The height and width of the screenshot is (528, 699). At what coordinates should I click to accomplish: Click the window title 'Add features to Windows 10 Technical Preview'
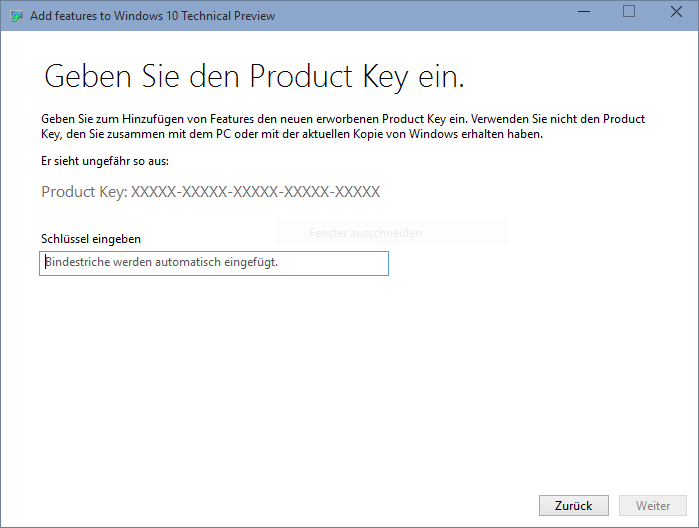(152, 16)
